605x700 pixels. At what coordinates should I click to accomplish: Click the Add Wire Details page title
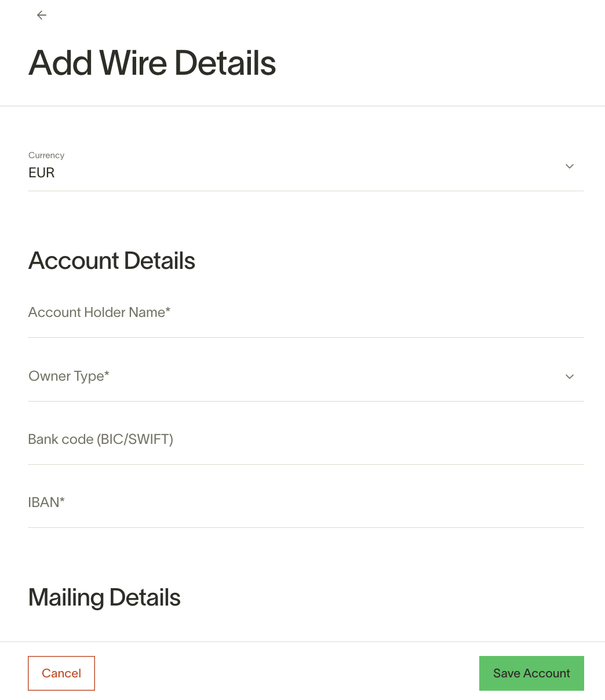152,63
